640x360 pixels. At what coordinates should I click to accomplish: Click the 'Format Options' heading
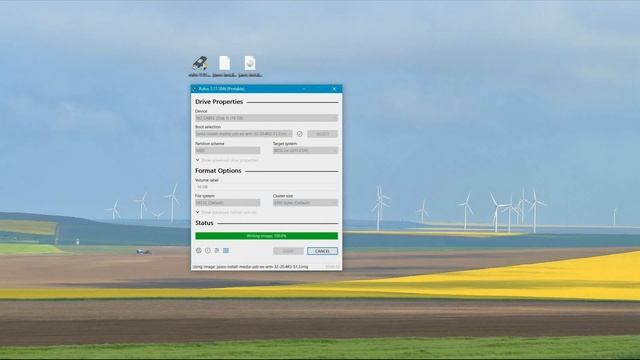[x=218, y=171]
